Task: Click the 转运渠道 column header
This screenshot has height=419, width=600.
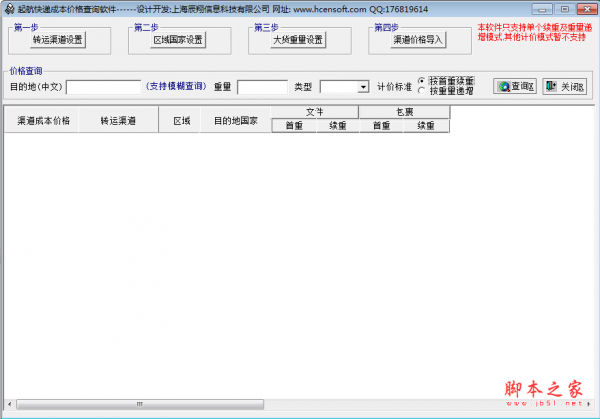Action: [x=118, y=121]
